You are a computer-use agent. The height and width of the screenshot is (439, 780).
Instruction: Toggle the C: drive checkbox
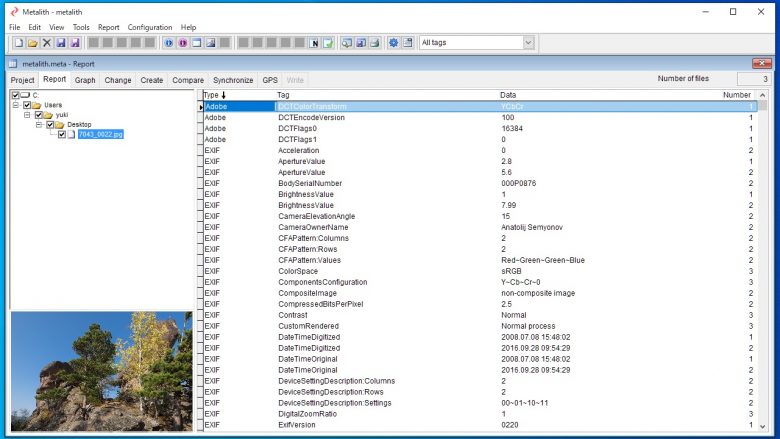pyautogui.click(x=15, y=95)
